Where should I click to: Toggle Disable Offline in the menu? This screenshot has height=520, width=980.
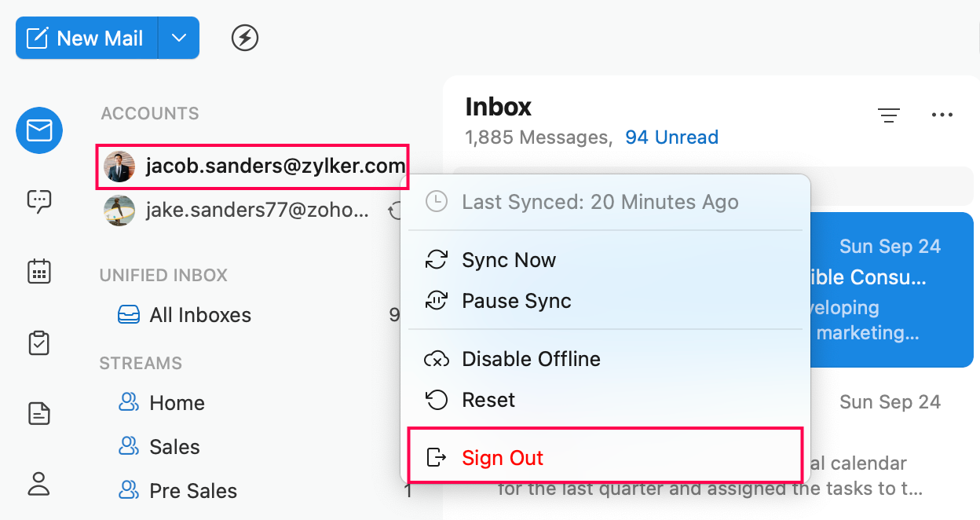pyautogui.click(x=531, y=360)
